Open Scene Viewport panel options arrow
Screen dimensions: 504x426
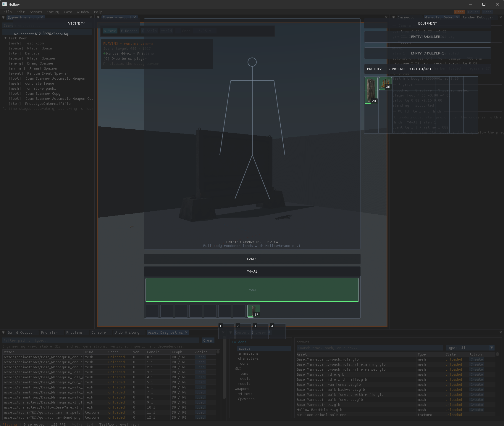pos(98,17)
